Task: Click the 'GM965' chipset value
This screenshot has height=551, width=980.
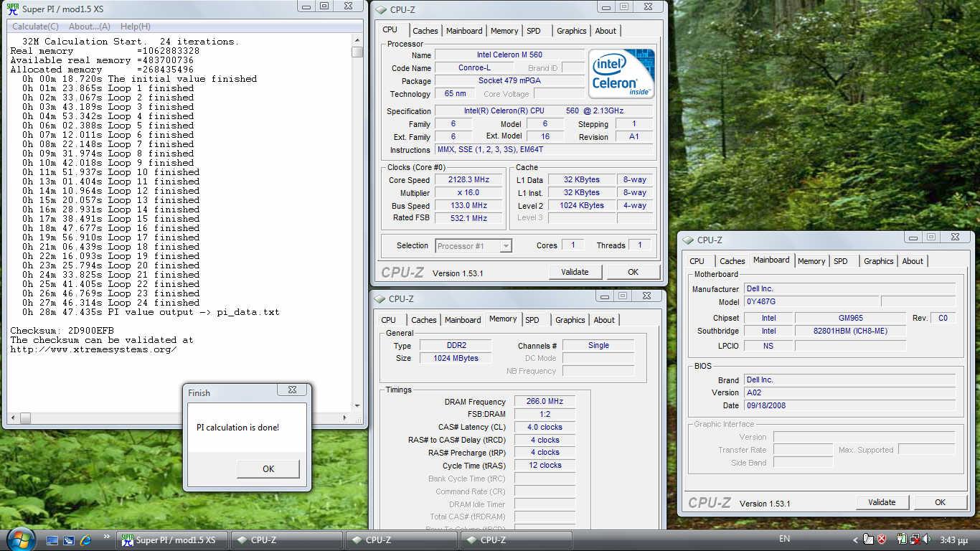Action: 850,318
